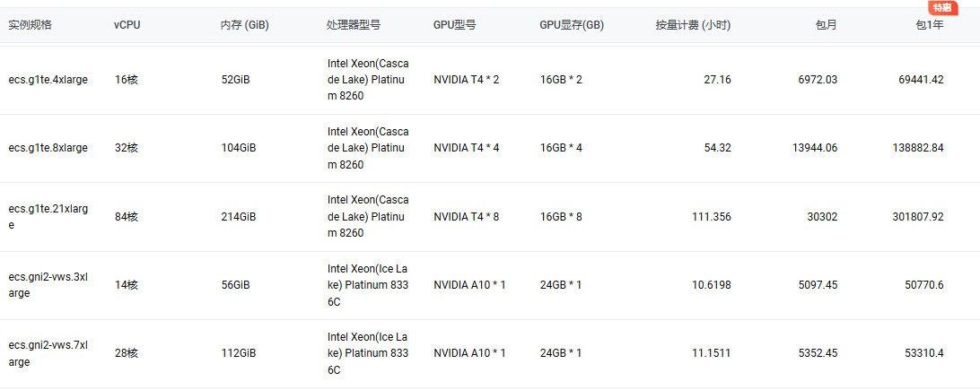Click the 28核 vCPU cell
Viewport: 980px width, 390px height.
tap(127, 353)
